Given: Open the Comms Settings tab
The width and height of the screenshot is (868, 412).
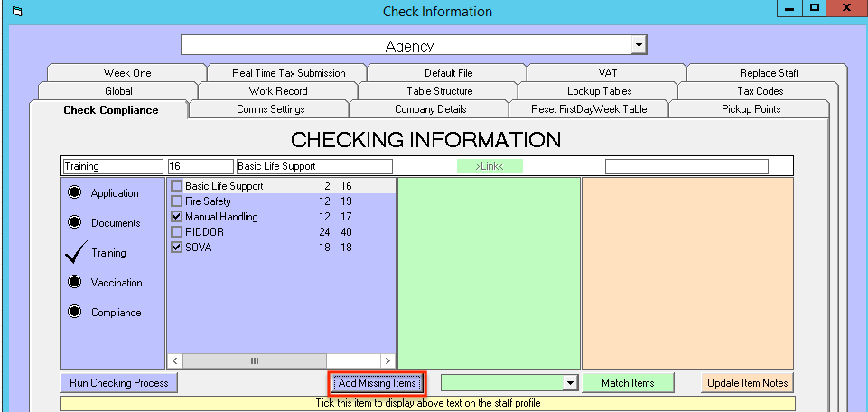Looking at the screenshot, I should tap(270, 109).
